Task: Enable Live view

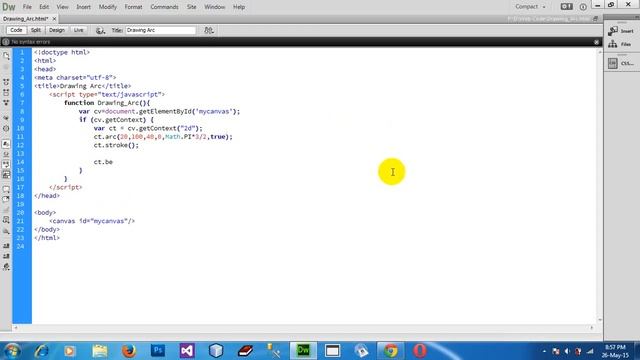Action: click(x=78, y=30)
